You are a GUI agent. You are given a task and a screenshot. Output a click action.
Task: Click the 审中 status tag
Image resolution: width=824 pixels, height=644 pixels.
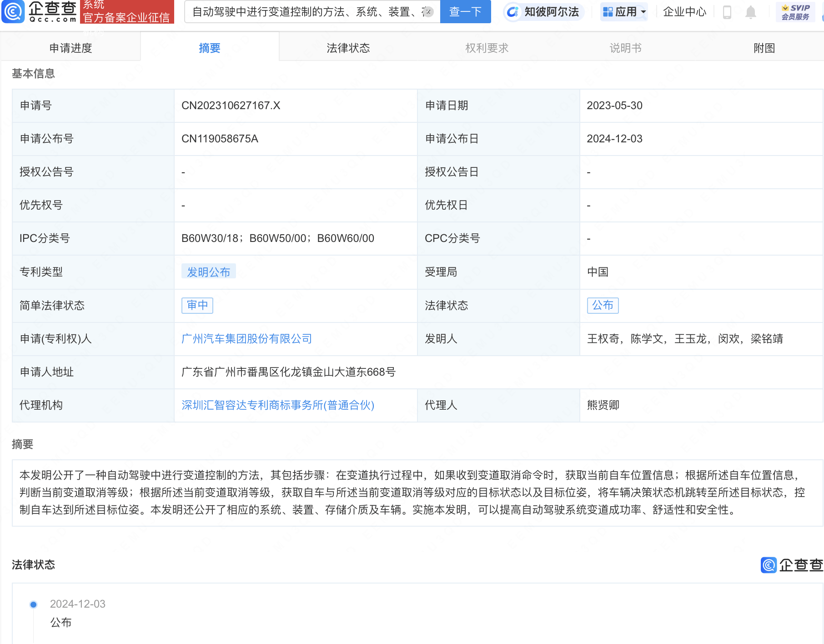(x=197, y=305)
